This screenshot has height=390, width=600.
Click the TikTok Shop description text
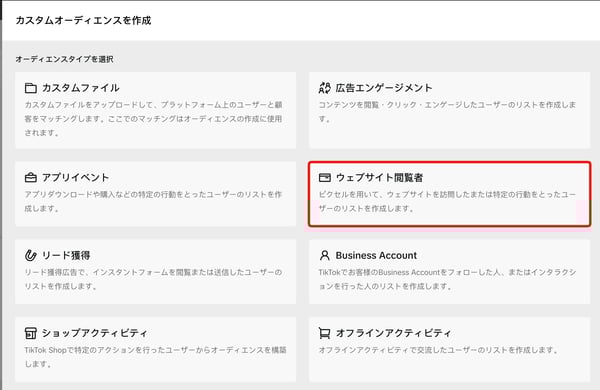tap(155, 357)
